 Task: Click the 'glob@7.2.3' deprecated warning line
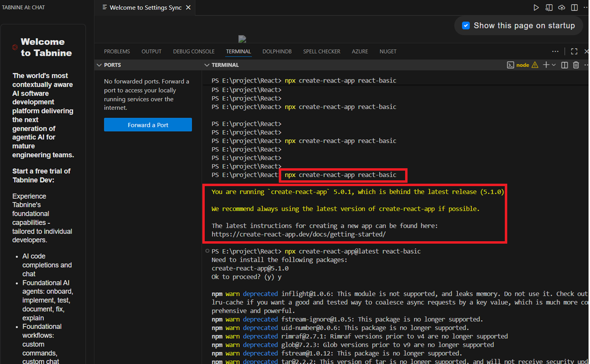[353, 345]
